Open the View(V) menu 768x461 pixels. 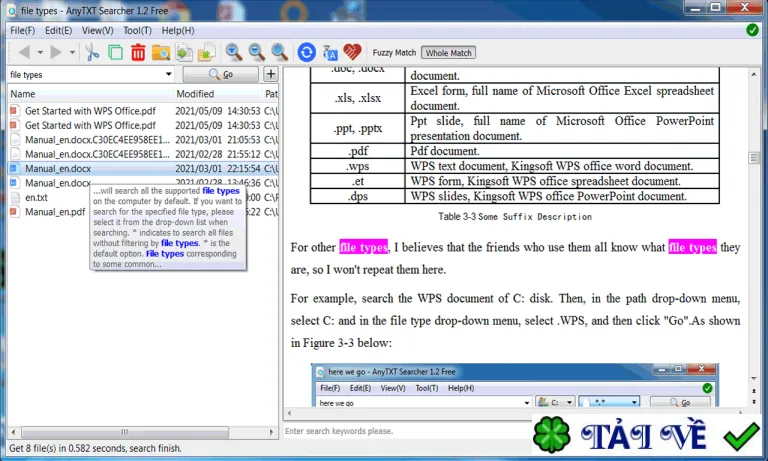pyautogui.click(x=97, y=30)
